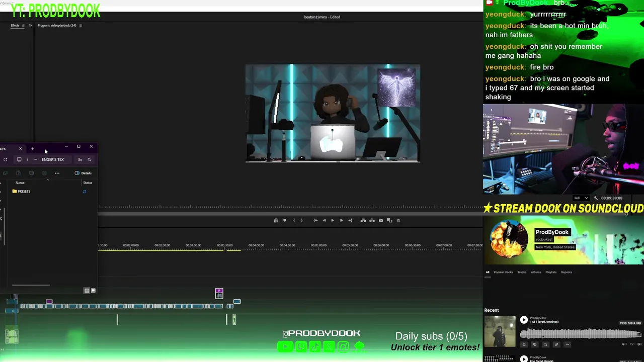Image resolution: width=644 pixels, height=362 pixels.
Task: Select the Program: videoplayback tab
Action: tap(57, 25)
